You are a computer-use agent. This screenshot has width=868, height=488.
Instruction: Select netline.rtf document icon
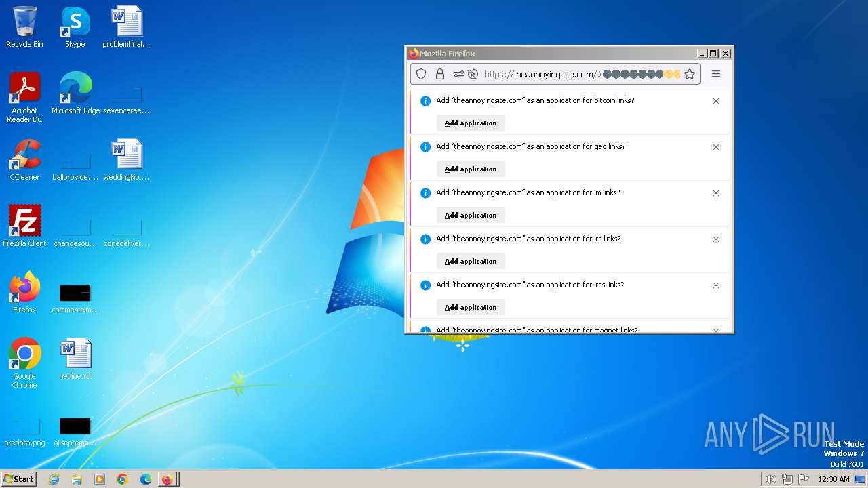pyautogui.click(x=75, y=359)
